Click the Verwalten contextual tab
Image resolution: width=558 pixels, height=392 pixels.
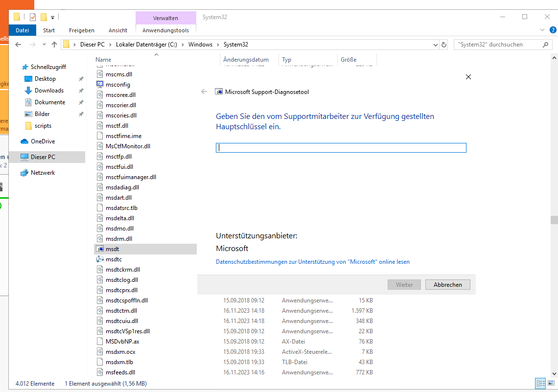click(x=165, y=18)
